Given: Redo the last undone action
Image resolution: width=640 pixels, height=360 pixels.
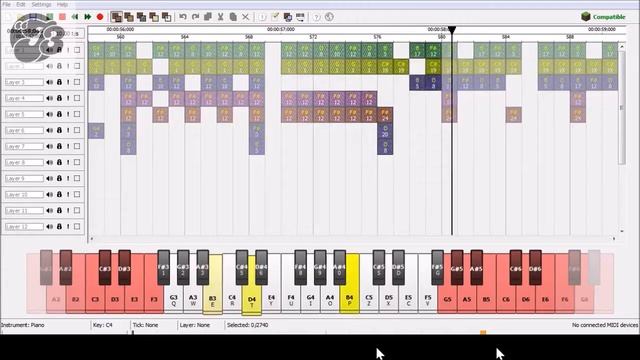Looking at the screenshot, I should tap(196, 17).
